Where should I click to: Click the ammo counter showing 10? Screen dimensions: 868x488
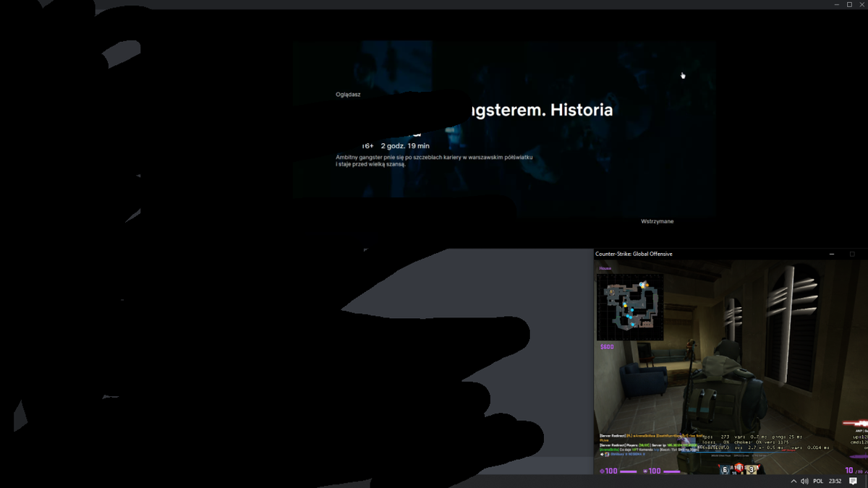(851, 471)
